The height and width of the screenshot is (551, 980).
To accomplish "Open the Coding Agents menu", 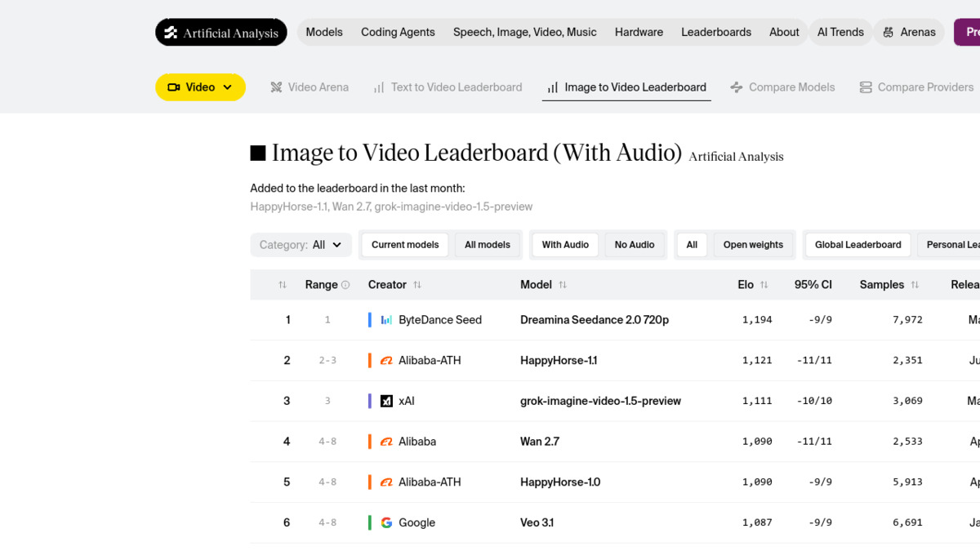I will [x=398, y=33].
